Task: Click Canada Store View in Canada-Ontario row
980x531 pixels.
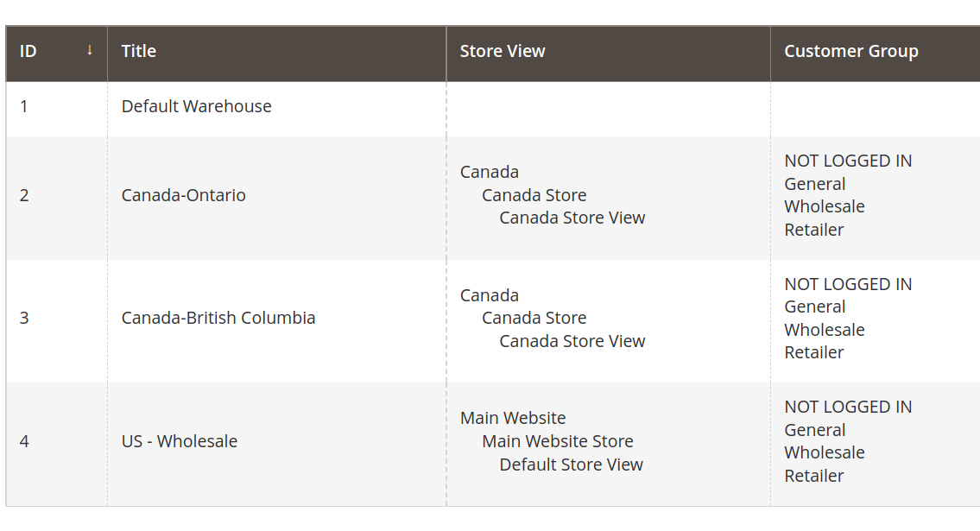Action: pyautogui.click(x=572, y=218)
